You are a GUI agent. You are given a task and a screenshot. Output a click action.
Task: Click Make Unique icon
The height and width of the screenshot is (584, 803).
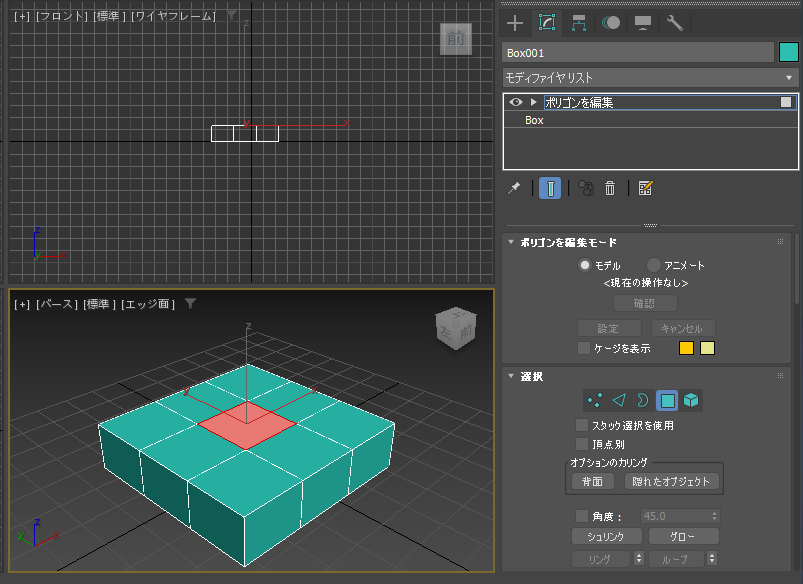(585, 188)
